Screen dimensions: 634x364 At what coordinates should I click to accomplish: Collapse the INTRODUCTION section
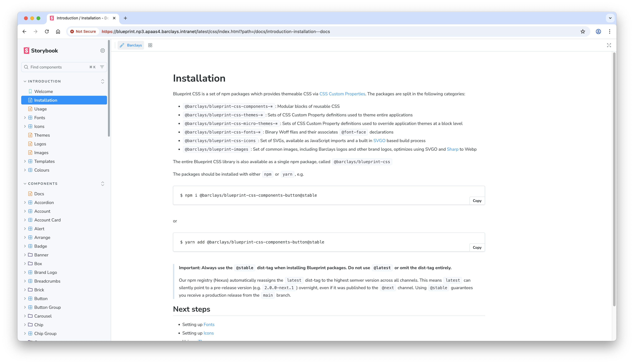[x=42, y=81]
